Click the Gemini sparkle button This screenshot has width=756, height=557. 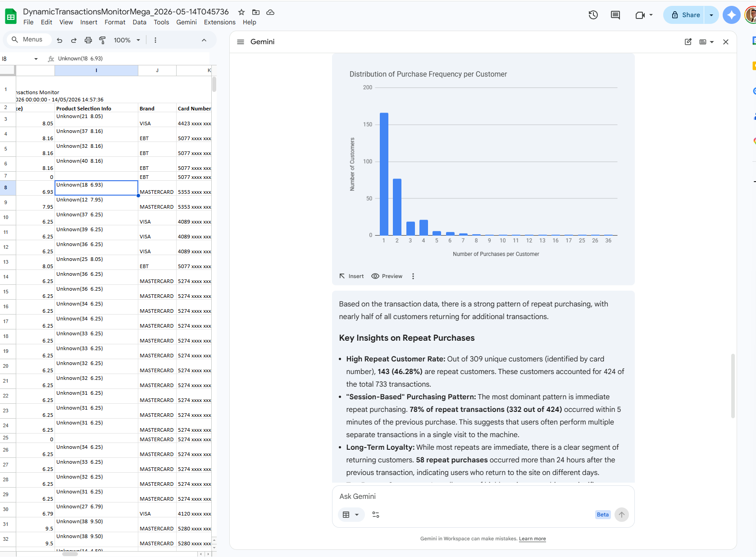point(732,15)
